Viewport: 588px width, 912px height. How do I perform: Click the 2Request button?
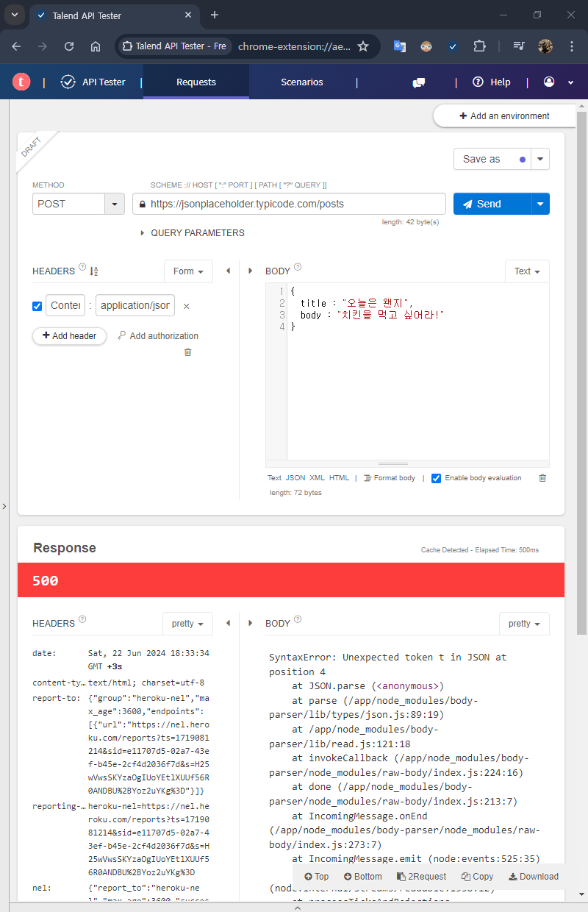point(421,877)
